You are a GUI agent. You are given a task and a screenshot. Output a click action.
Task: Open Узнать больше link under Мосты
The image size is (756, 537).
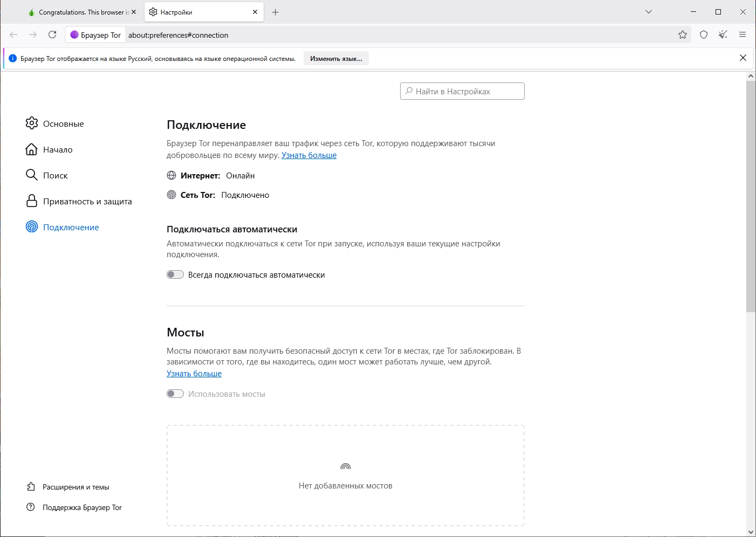coord(194,374)
